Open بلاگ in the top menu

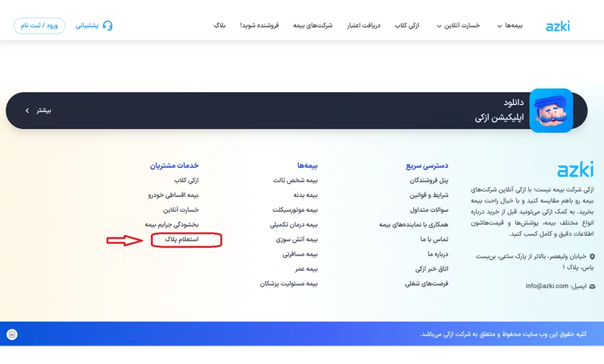220,25
